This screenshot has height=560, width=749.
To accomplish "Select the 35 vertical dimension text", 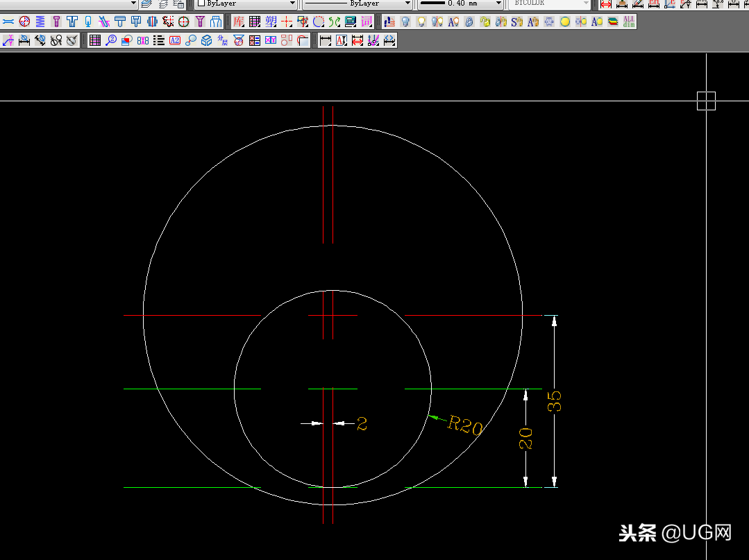I will [555, 401].
